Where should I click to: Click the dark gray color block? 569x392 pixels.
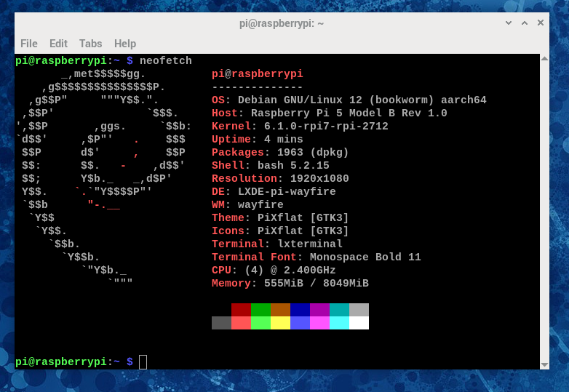(222, 323)
